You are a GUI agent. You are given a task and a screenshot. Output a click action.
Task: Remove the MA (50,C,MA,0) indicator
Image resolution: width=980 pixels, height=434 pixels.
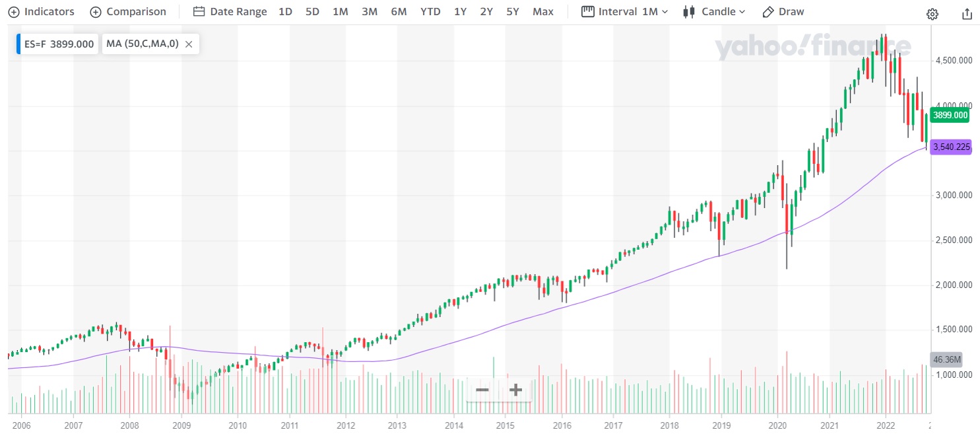(x=189, y=44)
